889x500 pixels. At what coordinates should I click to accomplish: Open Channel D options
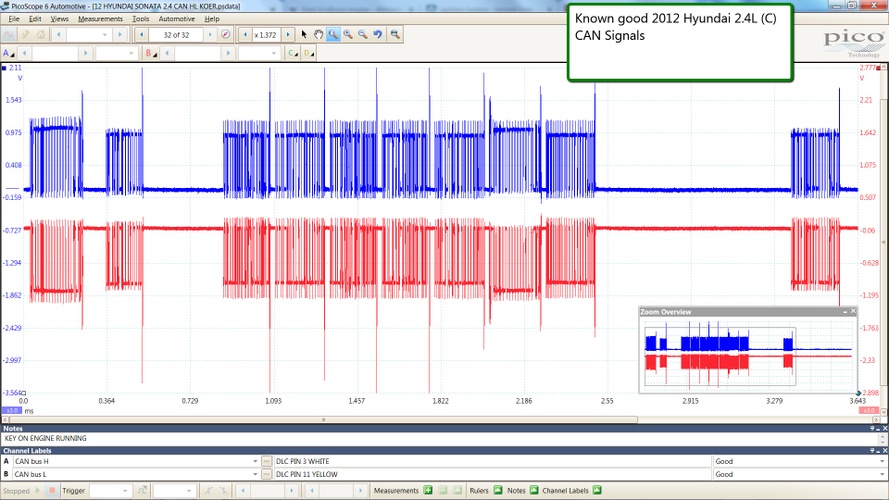coord(308,53)
